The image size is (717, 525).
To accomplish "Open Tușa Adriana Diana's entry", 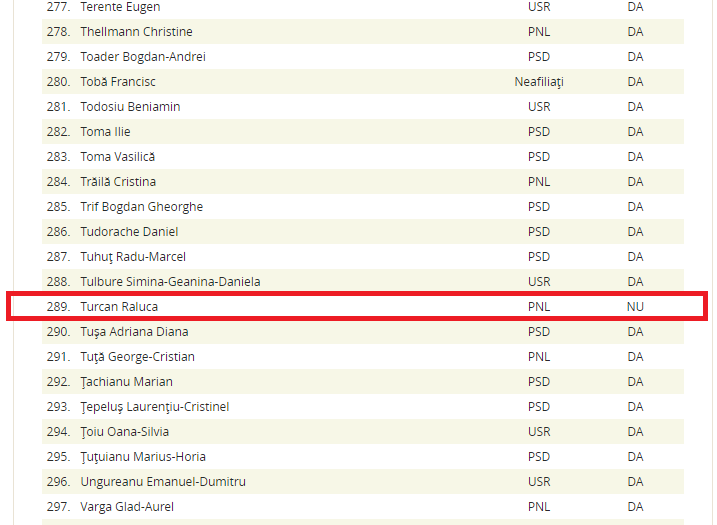I will click(134, 332).
